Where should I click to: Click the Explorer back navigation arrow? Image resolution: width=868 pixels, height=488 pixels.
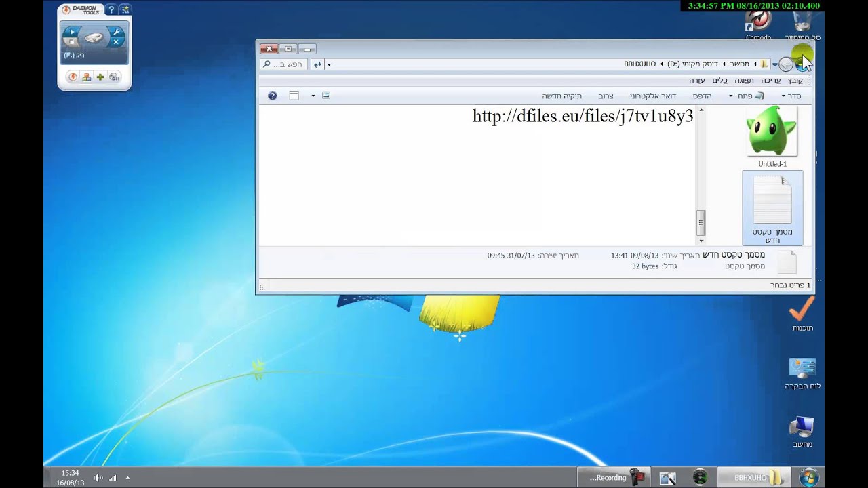(803, 64)
